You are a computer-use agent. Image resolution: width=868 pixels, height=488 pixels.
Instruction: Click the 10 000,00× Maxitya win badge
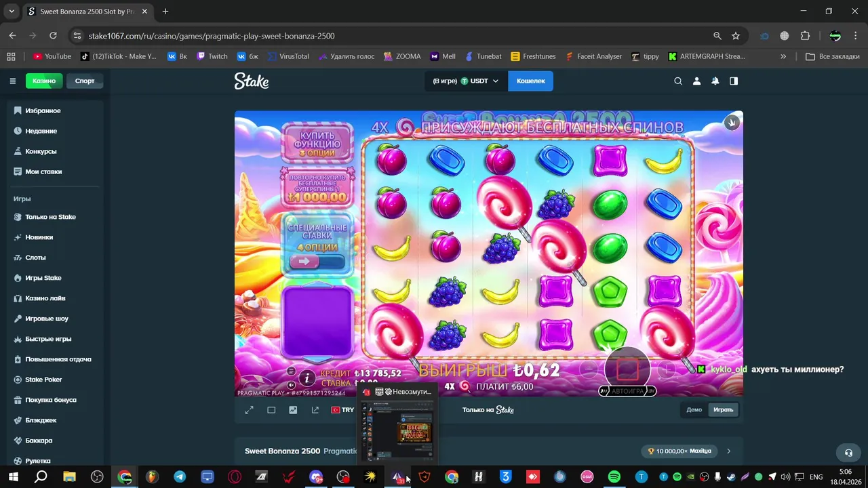(x=679, y=451)
